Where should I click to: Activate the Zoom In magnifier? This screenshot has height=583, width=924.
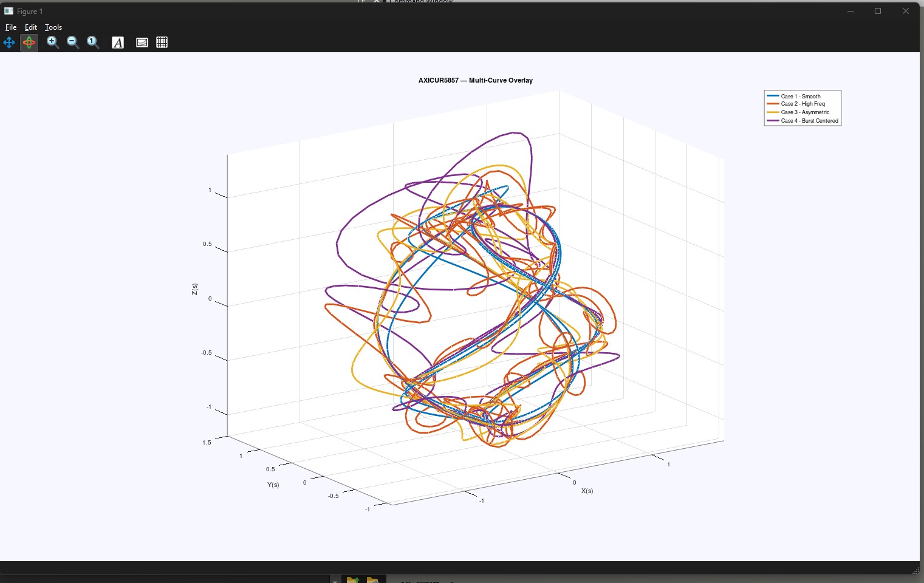click(53, 43)
